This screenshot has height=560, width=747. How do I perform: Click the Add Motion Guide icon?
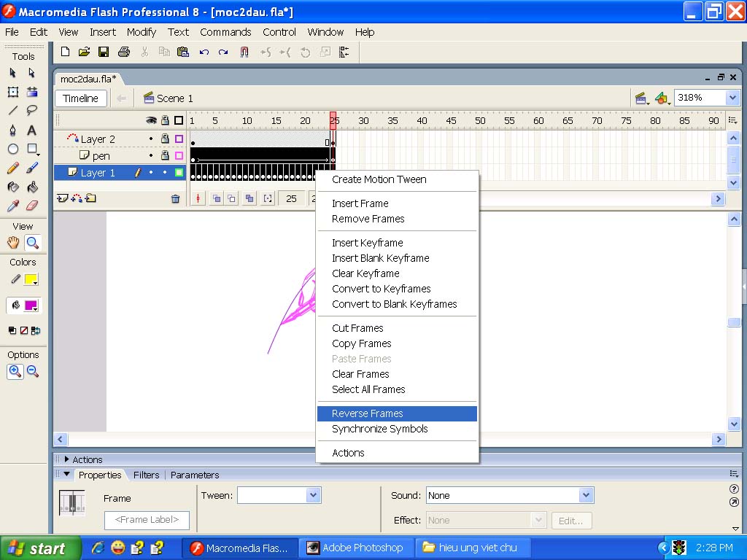coord(77,198)
